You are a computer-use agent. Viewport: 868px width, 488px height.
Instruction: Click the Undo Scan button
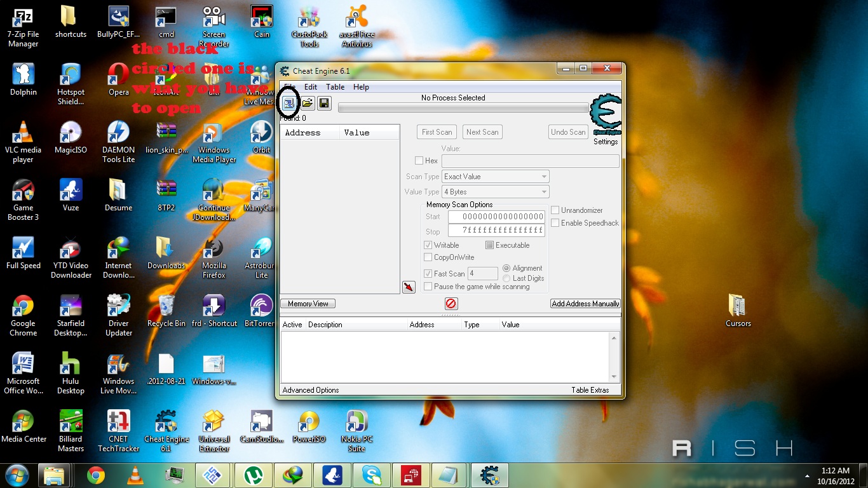568,132
